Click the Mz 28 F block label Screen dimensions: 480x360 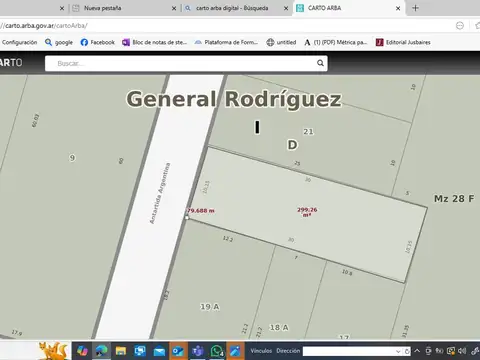click(x=454, y=199)
